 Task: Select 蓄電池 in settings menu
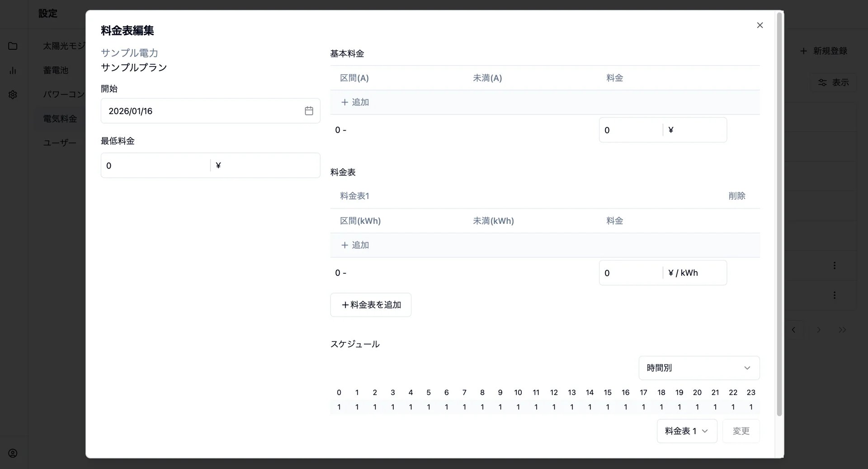[x=56, y=70]
